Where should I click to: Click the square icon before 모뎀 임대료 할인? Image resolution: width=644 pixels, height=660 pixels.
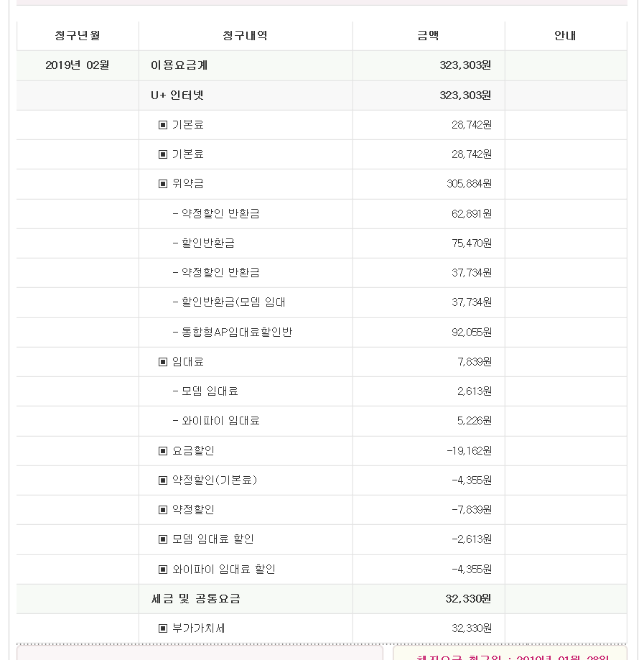(x=163, y=539)
